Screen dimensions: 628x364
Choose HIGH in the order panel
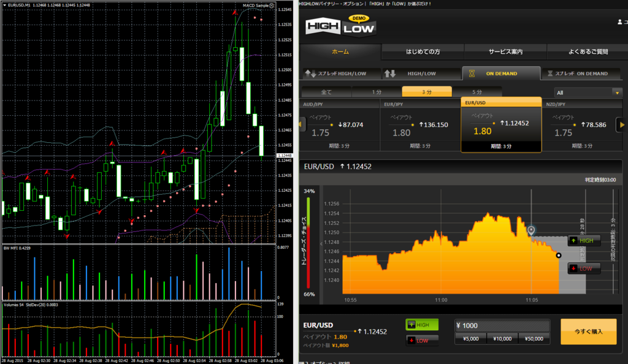pos(422,325)
